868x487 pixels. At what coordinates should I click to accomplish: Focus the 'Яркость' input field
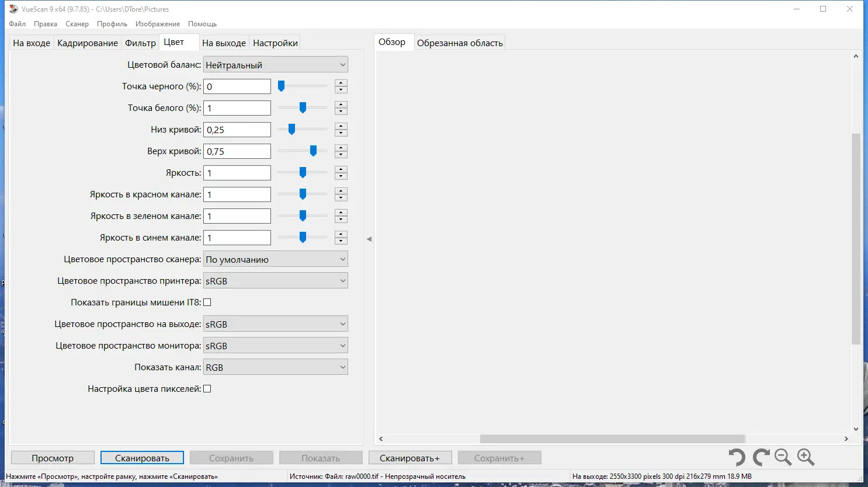tap(237, 173)
